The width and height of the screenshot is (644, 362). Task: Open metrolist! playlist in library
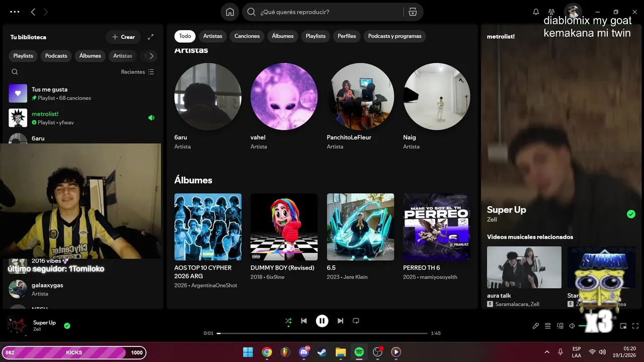(82, 118)
